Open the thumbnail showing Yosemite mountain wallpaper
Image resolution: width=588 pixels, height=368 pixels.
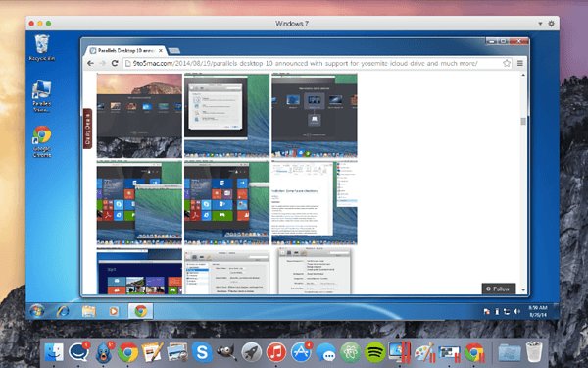pyautogui.click(x=139, y=115)
